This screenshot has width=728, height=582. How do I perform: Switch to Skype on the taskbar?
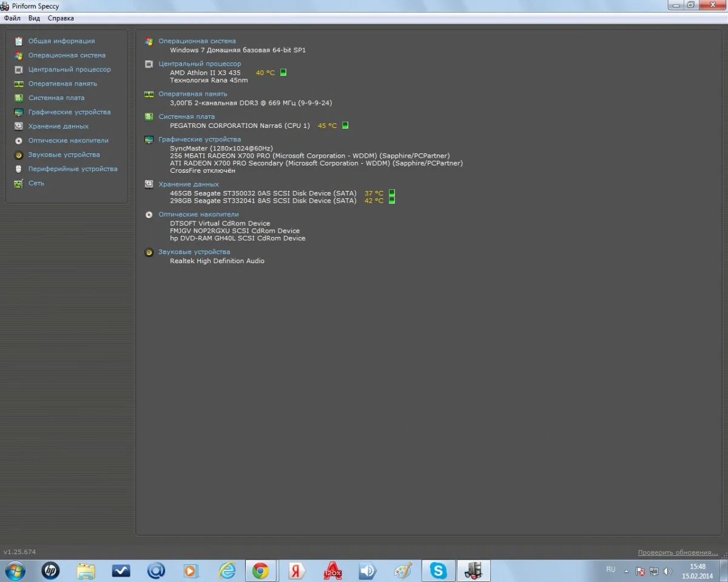coord(438,570)
